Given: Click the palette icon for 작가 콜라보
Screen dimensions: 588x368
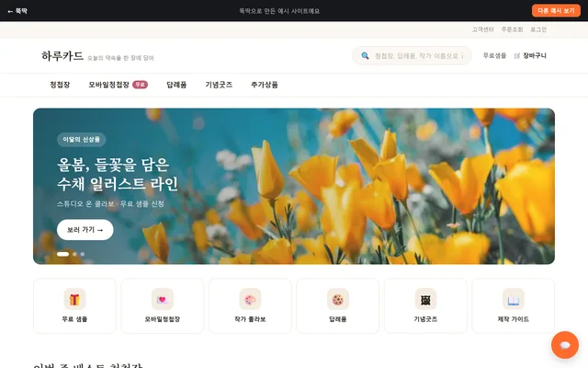Looking at the screenshot, I should click(250, 299).
